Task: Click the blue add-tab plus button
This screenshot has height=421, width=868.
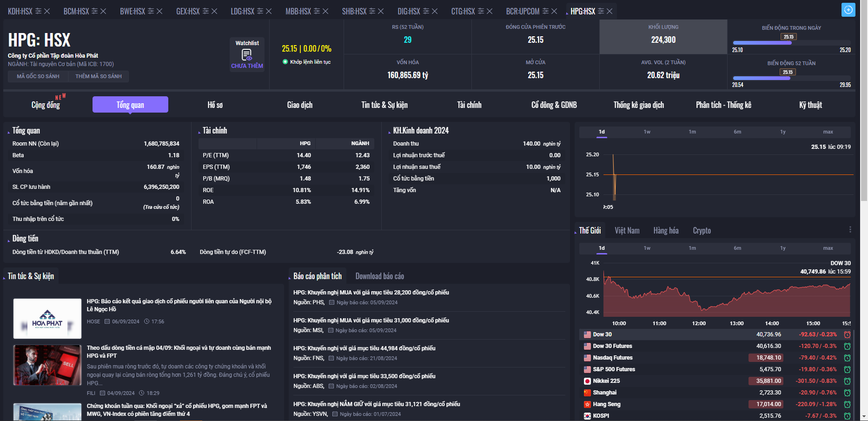Action: pos(848,10)
